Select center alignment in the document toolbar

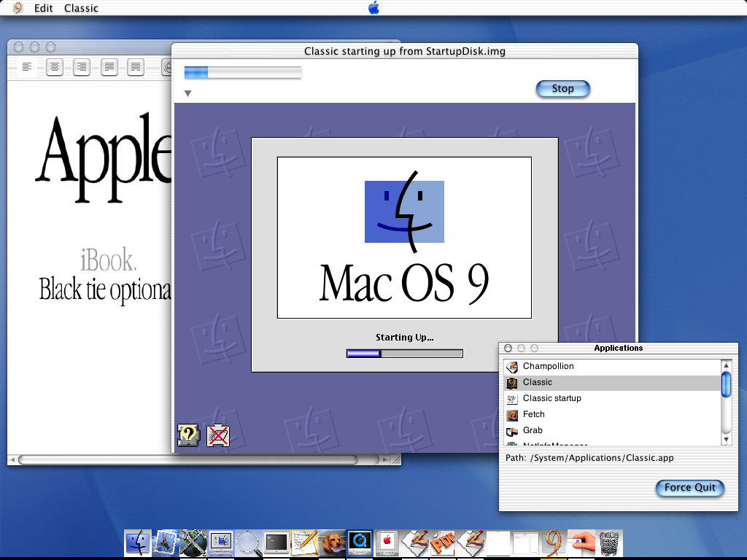pyautogui.click(x=55, y=67)
